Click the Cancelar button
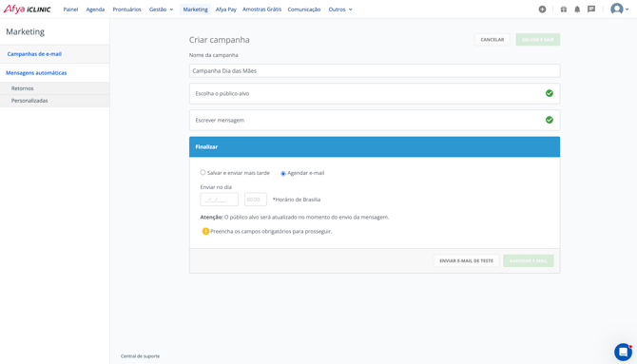Image resolution: width=637 pixels, height=364 pixels. (492, 39)
